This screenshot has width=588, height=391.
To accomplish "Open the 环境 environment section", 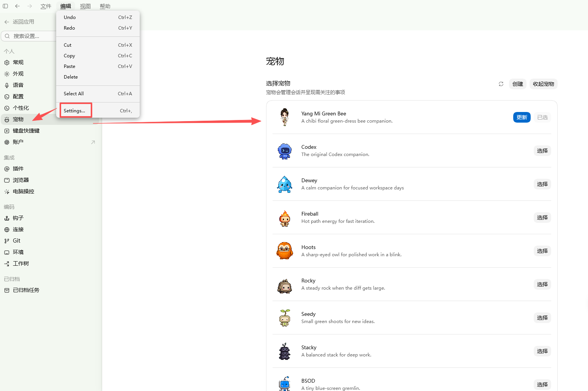I will (50, 252).
